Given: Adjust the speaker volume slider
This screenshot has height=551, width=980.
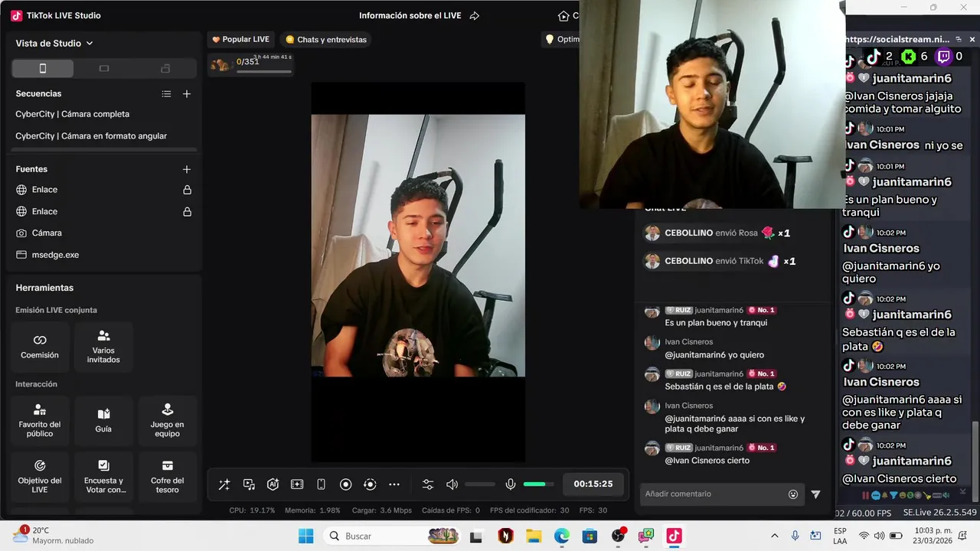Looking at the screenshot, I should pyautogui.click(x=480, y=484).
